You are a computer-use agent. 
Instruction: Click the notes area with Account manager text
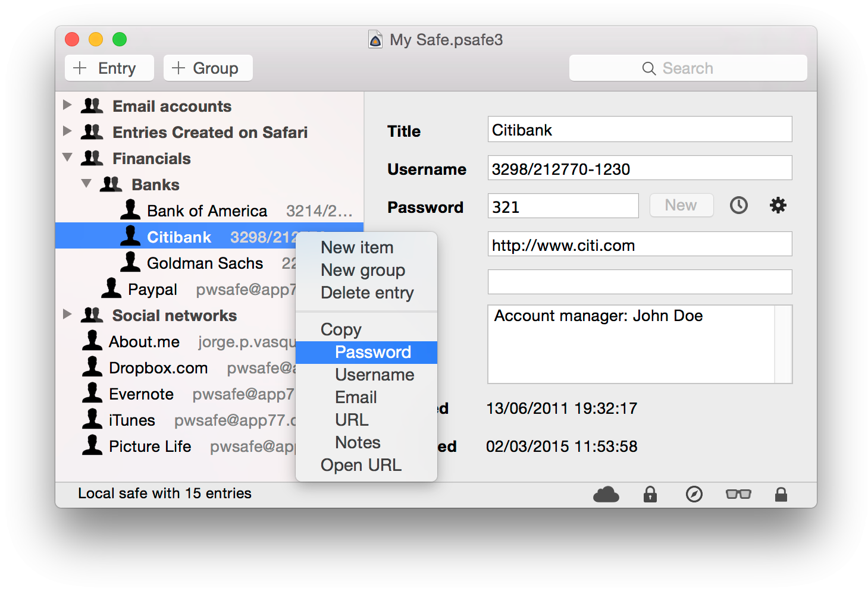tap(631, 344)
